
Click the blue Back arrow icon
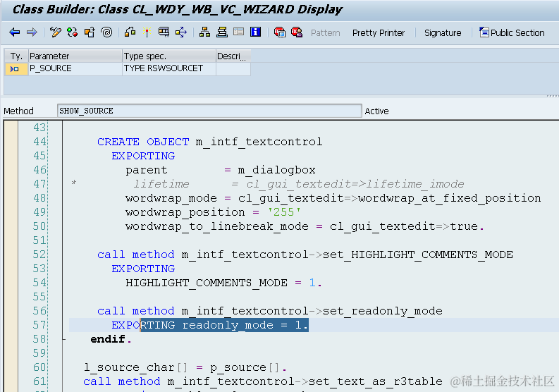point(15,32)
